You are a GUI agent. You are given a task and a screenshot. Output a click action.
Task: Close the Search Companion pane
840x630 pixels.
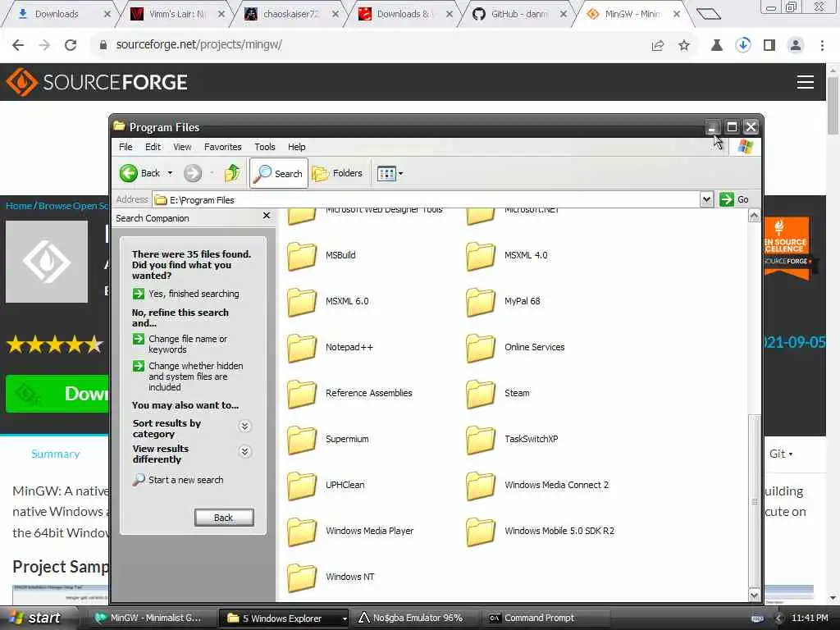[267, 216]
